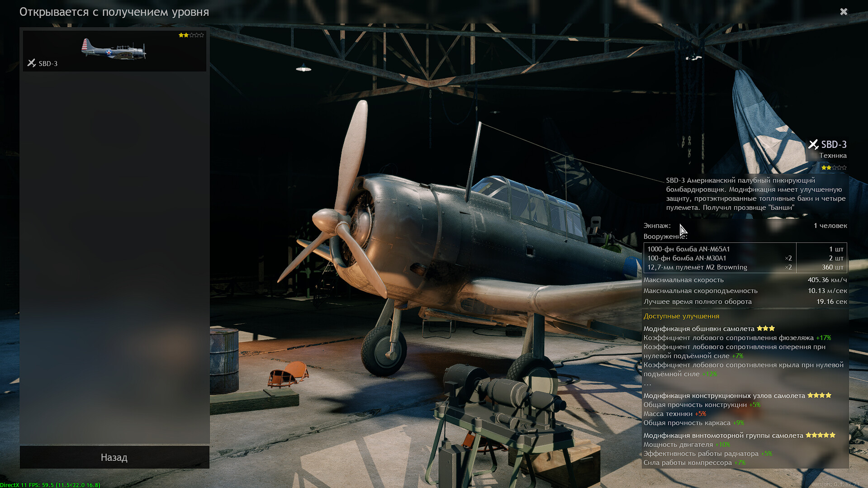Click the Максимальная скороподъемность stat row

coord(745,291)
